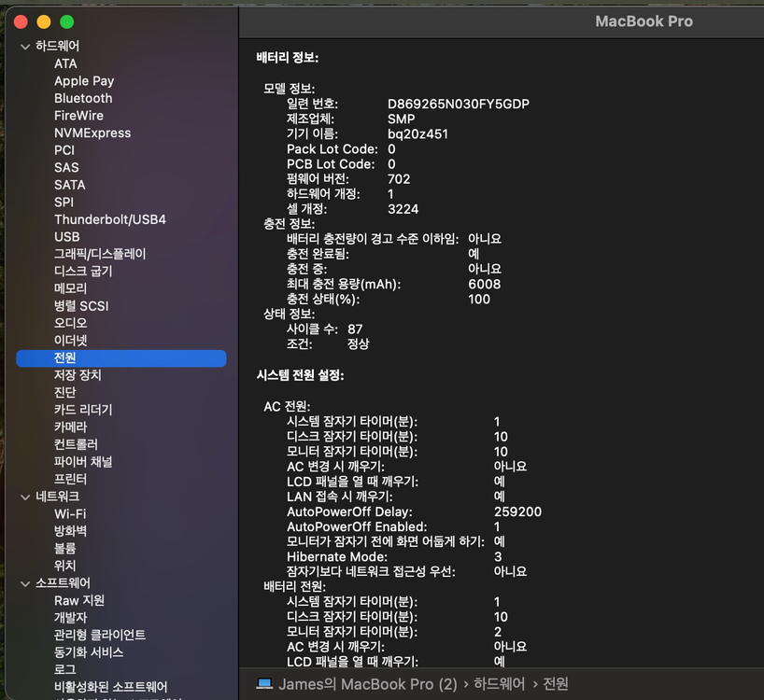This screenshot has width=764, height=700.
Task: Click serial number D869265N030FY5GDP
Action: (x=459, y=105)
